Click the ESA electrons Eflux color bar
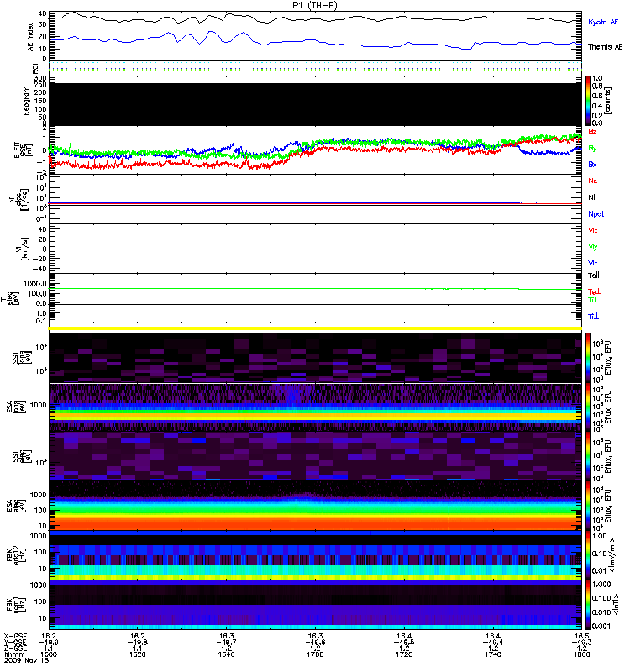This screenshot has width=630, height=672. tap(588, 506)
